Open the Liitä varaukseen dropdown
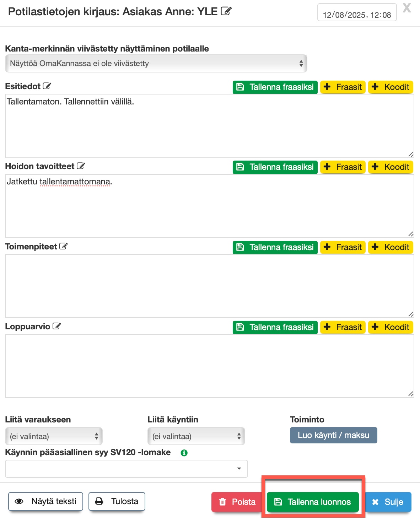420x518 pixels. [54, 436]
